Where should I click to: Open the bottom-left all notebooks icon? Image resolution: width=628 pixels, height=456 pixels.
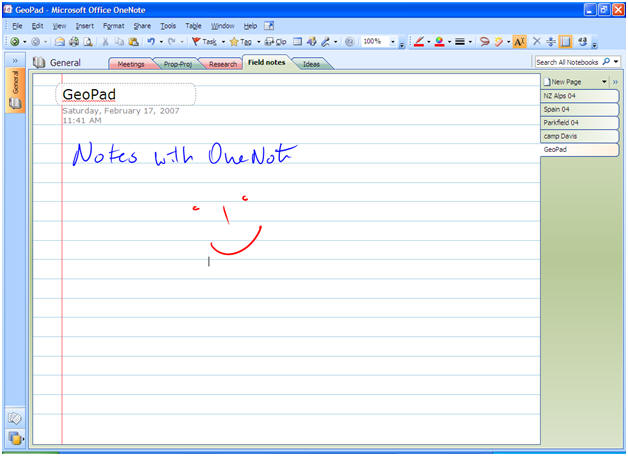tap(15, 438)
